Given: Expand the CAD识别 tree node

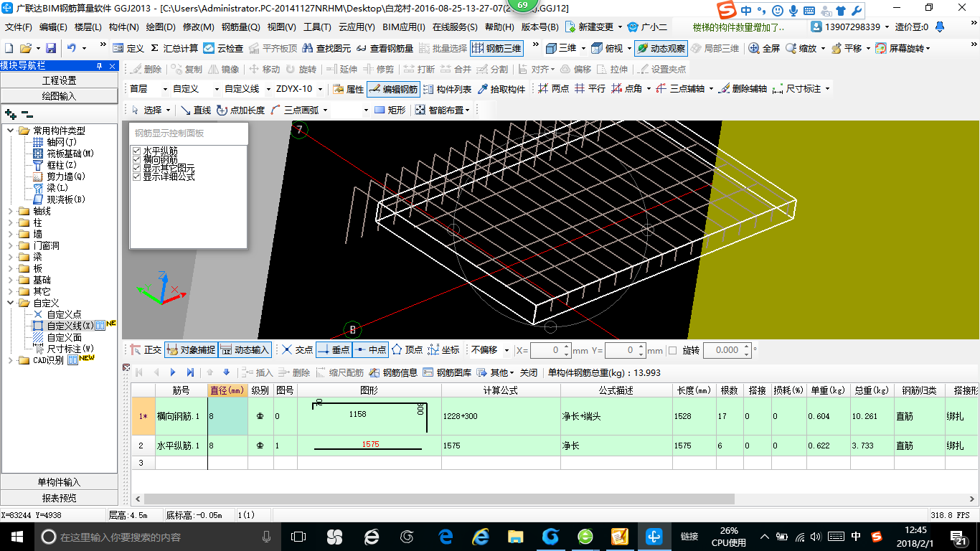Looking at the screenshot, I should [x=10, y=360].
